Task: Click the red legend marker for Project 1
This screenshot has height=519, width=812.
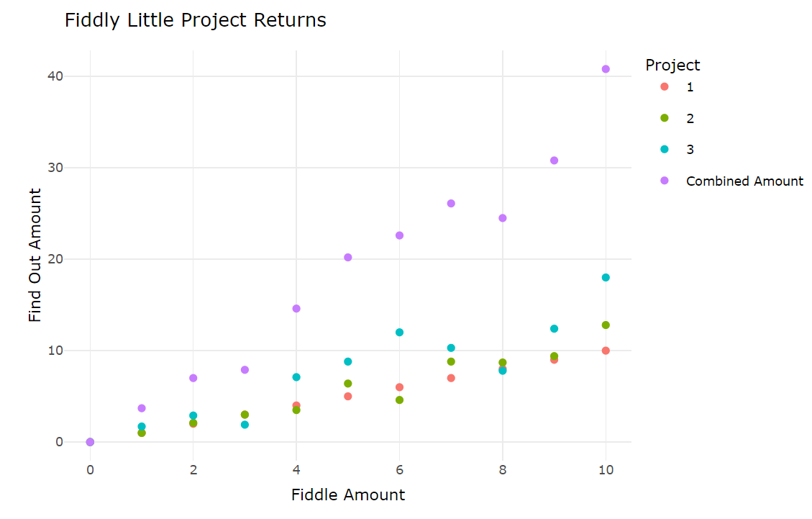Action: click(665, 86)
